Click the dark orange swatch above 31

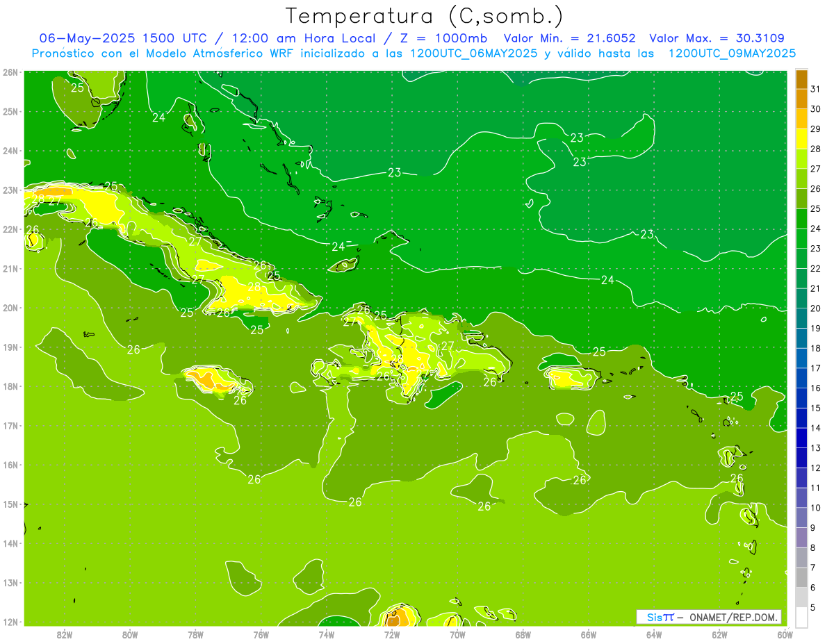pos(801,80)
